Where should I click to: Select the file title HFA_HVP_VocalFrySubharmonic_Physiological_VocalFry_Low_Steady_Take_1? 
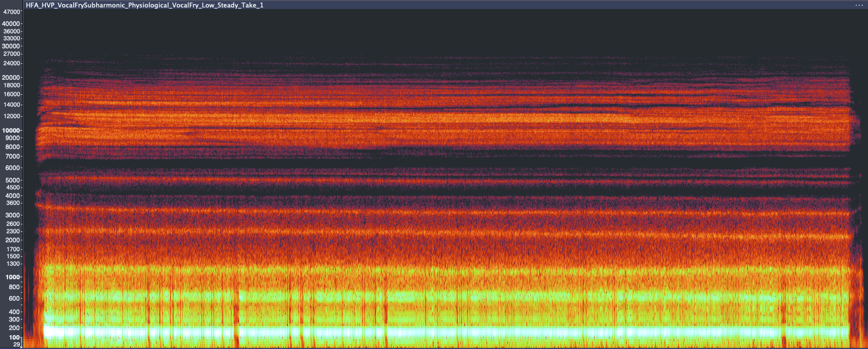[x=145, y=5]
